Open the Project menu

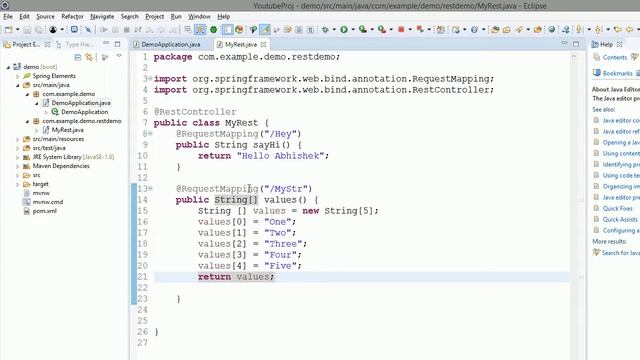tap(154, 17)
